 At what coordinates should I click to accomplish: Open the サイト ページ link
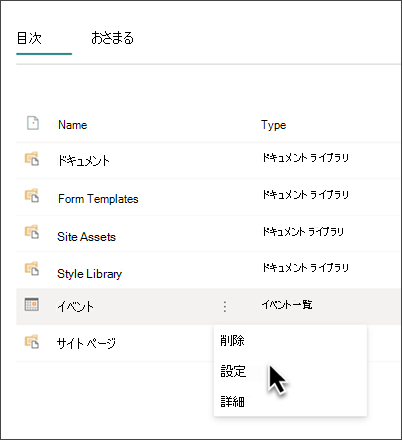86,343
